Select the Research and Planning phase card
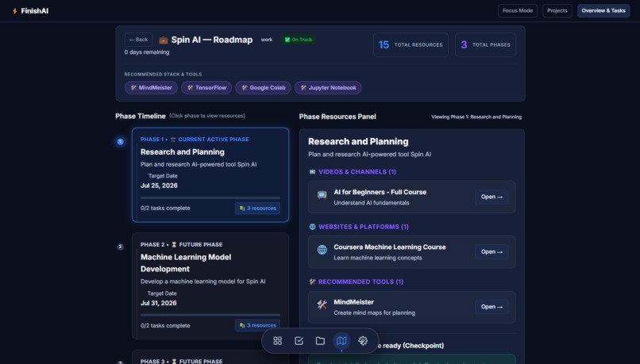Viewport: 640px width, 364px height. click(x=210, y=175)
